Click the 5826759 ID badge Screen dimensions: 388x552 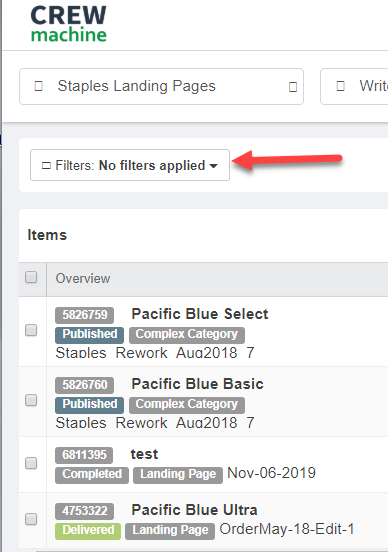click(85, 315)
